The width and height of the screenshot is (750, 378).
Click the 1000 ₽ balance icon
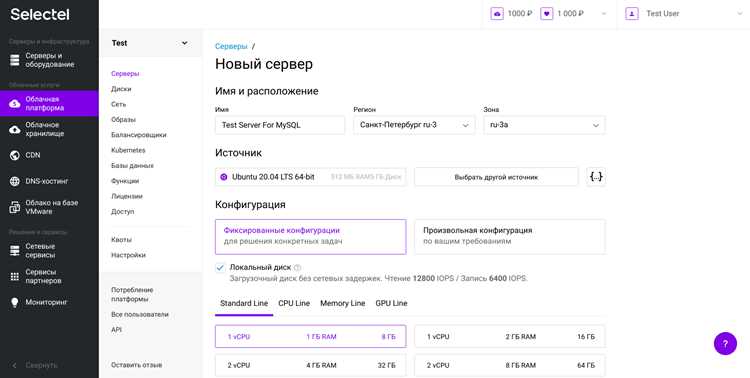[x=497, y=14]
